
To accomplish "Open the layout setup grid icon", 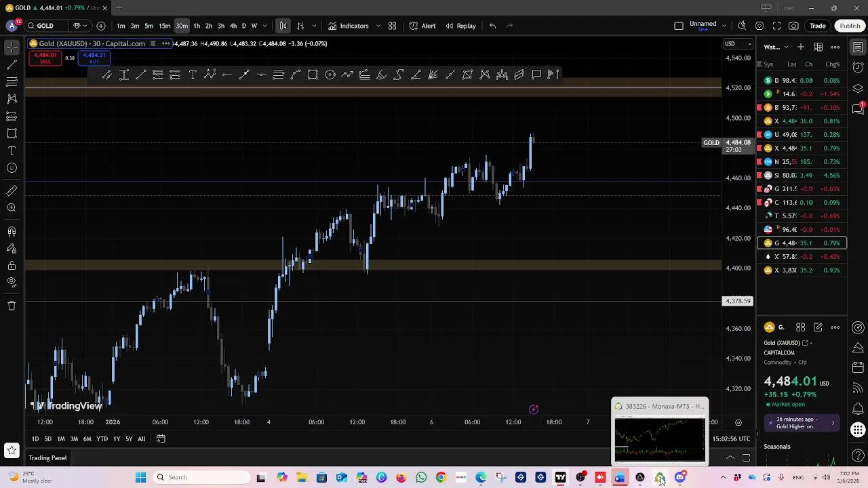I will [x=392, y=26].
